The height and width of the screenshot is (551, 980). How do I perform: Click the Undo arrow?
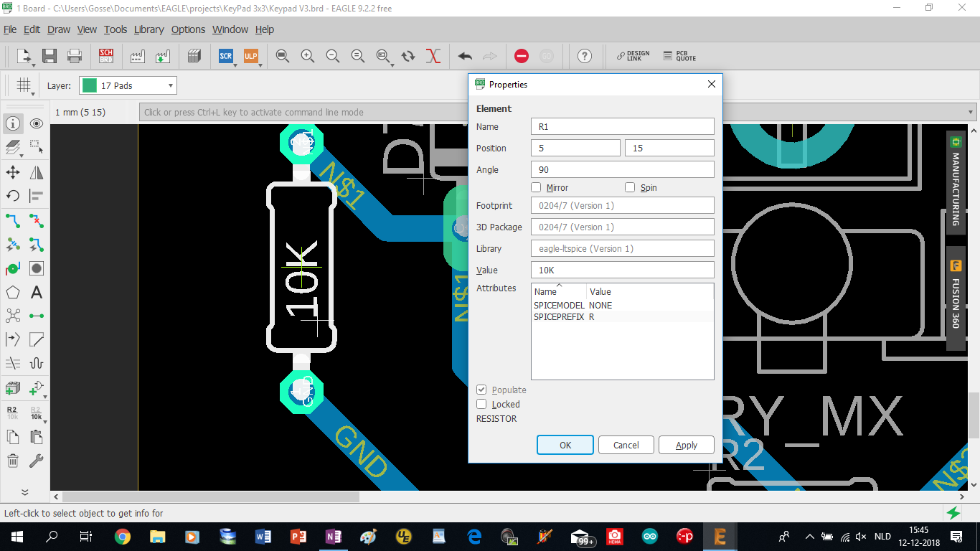click(x=465, y=56)
